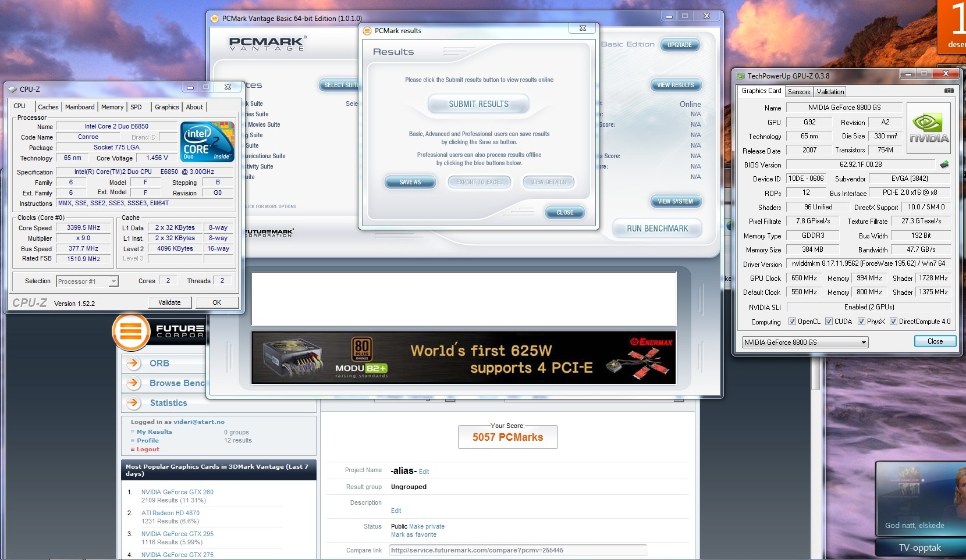Switch to the About tab in CPU-Z
Viewport: 966px width, 560px height.
194,107
